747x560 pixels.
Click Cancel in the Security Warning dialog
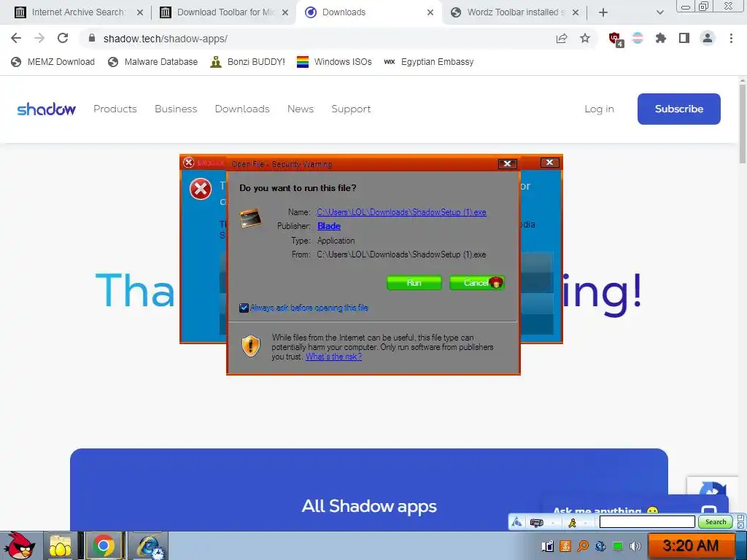point(476,283)
